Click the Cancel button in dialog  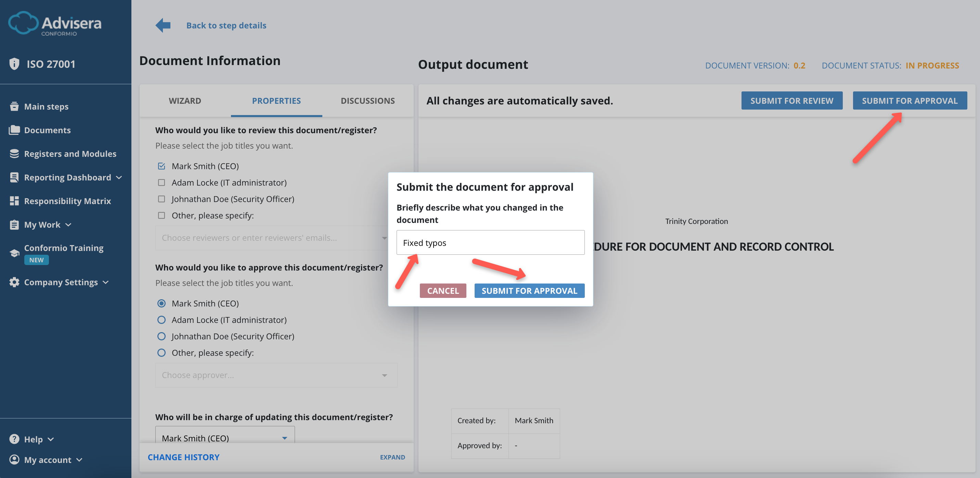click(x=443, y=290)
